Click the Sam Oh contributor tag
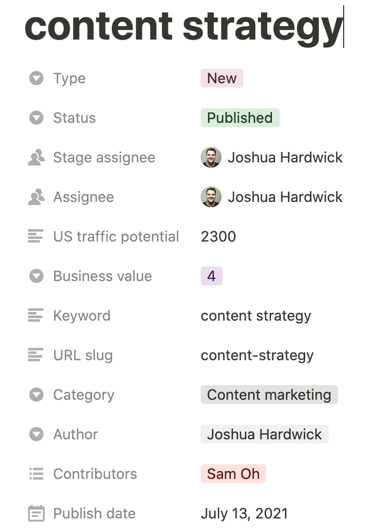Screen dimensions: 392x532 tap(233, 474)
